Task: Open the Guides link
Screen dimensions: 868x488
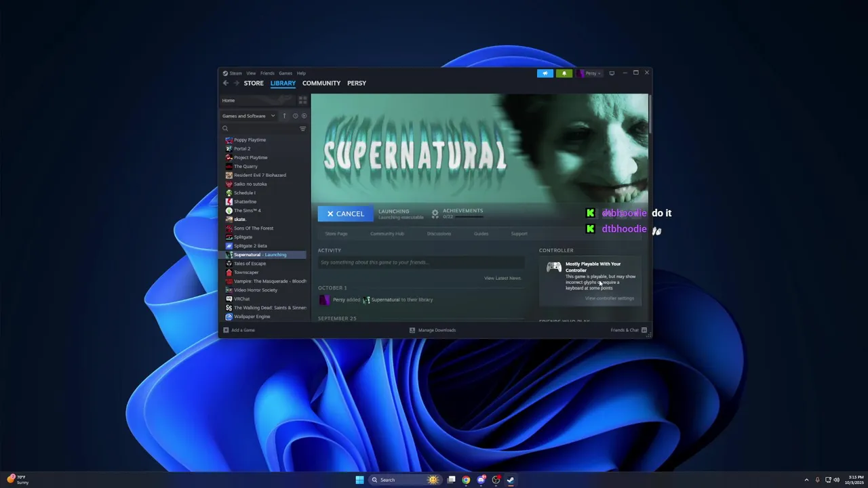Action: pos(481,234)
